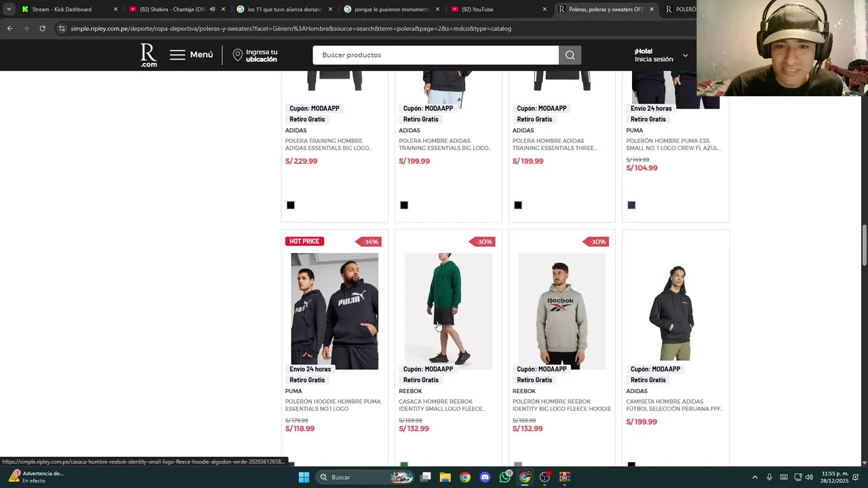Open the browser tab list arrow
This screenshot has width=868, height=488.
[x=9, y=9]
